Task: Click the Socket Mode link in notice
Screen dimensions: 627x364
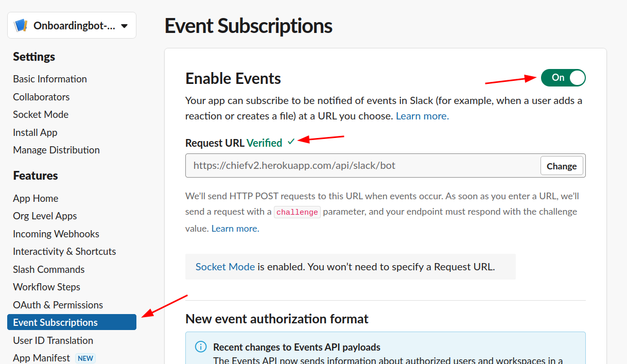Action: [x=225, y=266]
